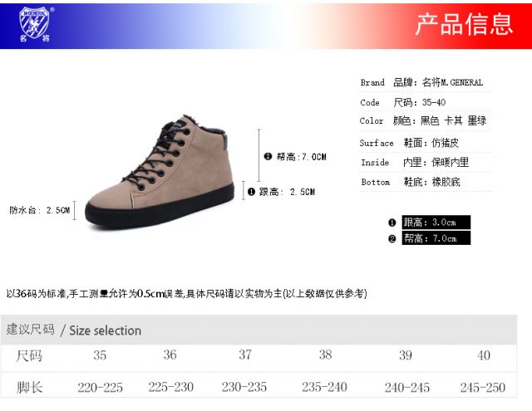Select size 35 column header

pos(100,355)
